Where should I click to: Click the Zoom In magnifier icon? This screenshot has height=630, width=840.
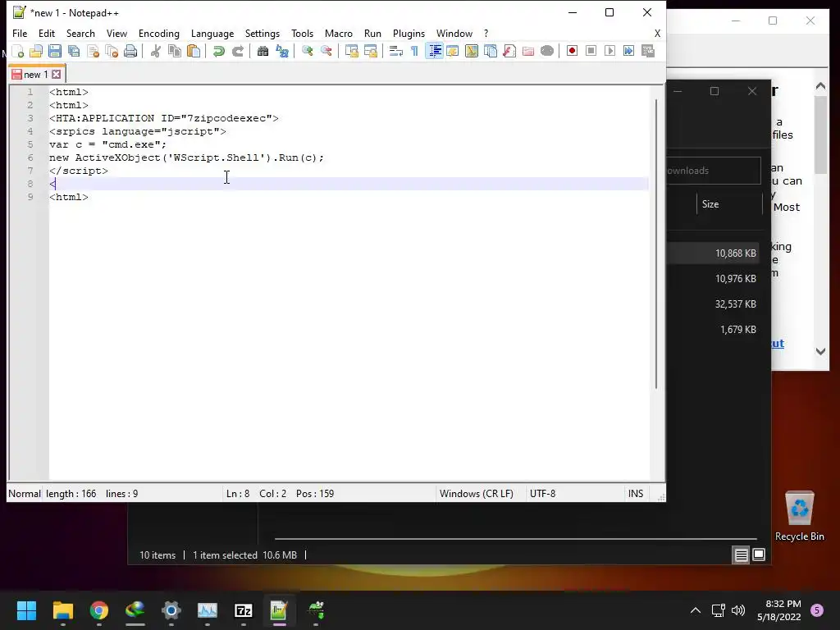pyautogui.click(x=307, y=51)
